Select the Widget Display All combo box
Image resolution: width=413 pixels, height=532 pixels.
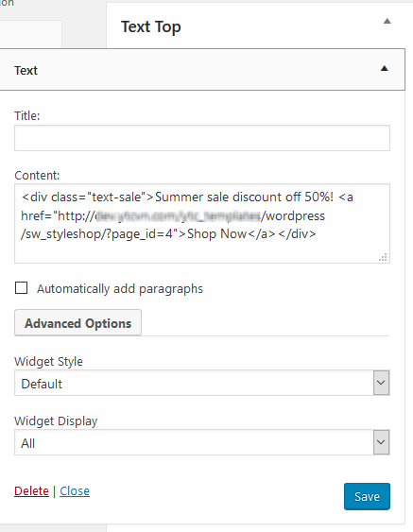click(202, 442)
